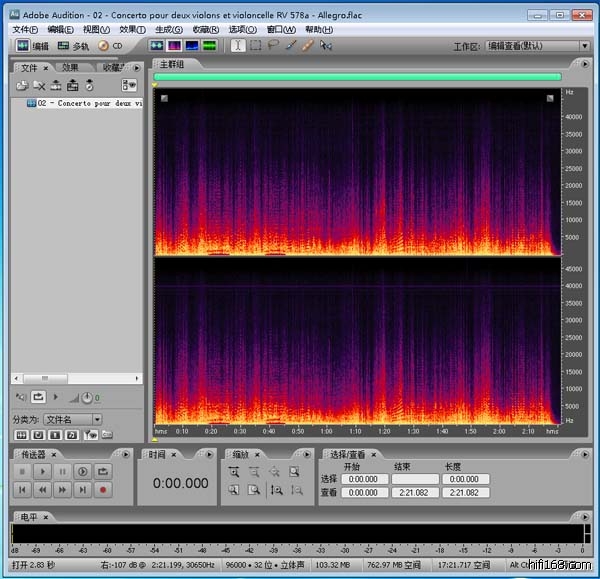Viewport: 600px width, 579px height.
Task: Open CD view from toolbar
Action: 110,46
